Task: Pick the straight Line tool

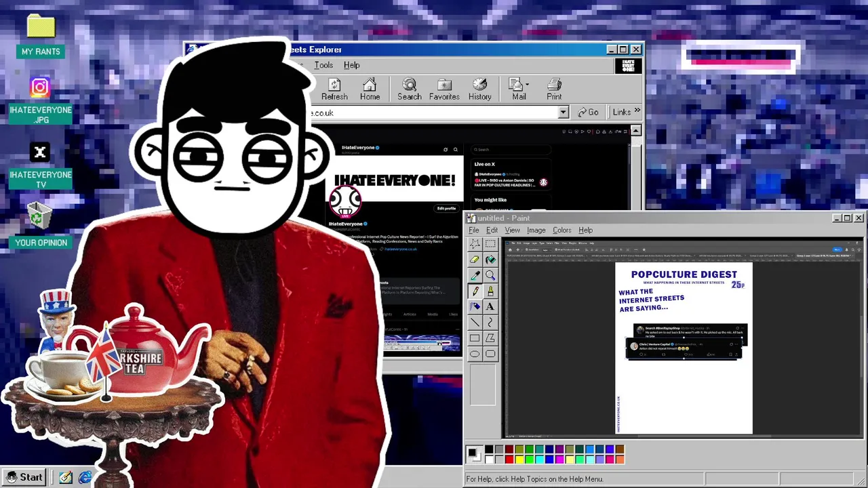Action: 475,322
